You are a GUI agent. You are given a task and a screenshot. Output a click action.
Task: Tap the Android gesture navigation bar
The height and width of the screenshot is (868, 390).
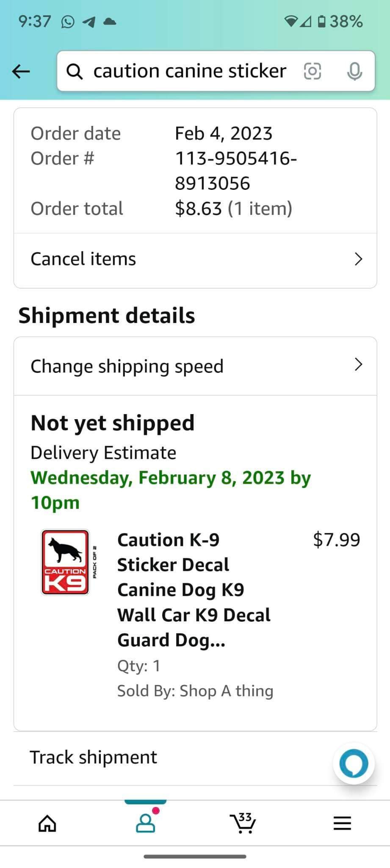coord(195,857)
